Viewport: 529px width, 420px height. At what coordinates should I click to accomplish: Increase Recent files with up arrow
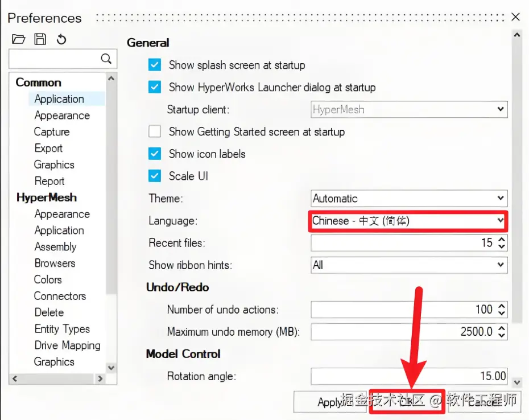[x=502, y=239]
